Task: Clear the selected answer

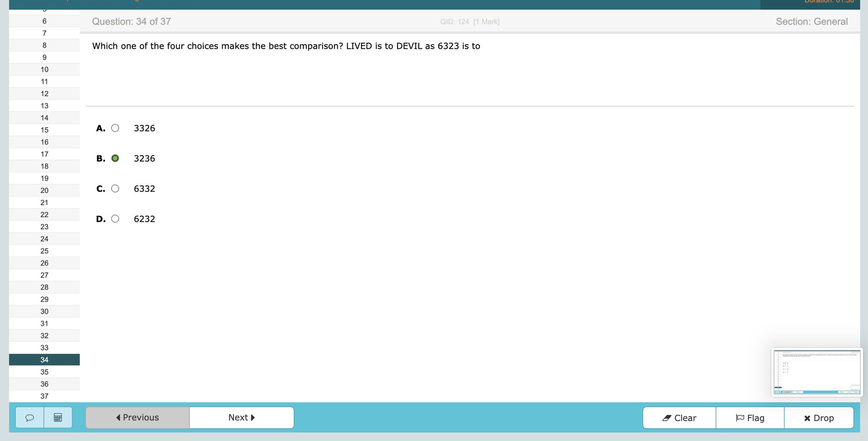Action: coord(679,418)
